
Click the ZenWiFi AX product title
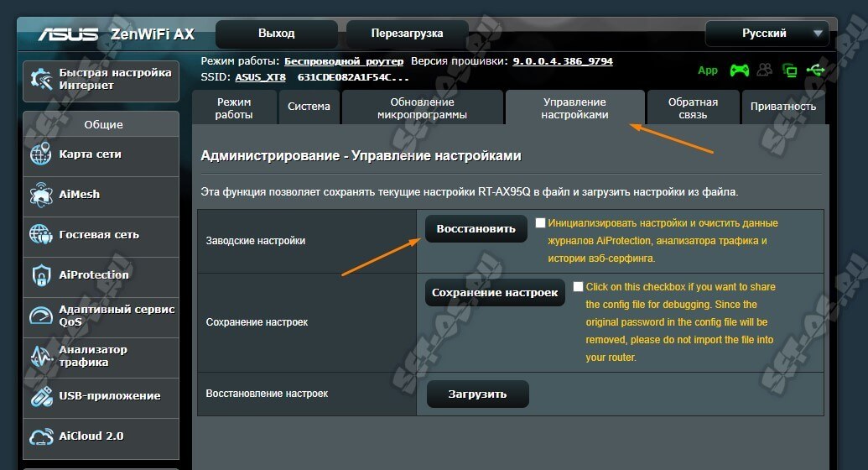pyautogui.click(x=153, y=34)
